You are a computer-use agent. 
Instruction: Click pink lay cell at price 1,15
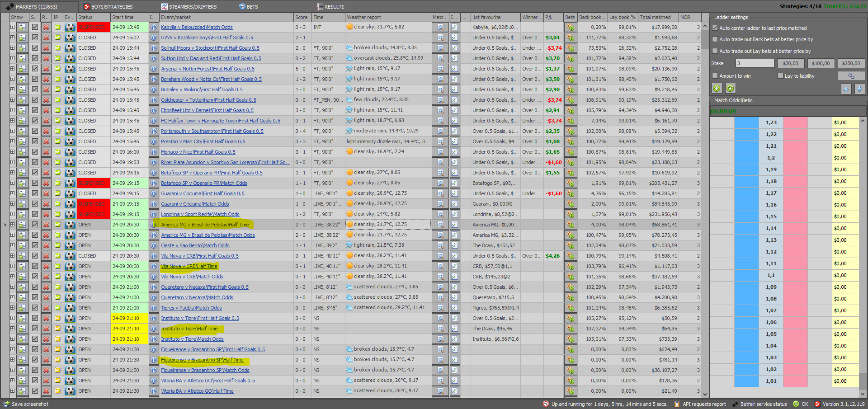click(x=795, y=216)
